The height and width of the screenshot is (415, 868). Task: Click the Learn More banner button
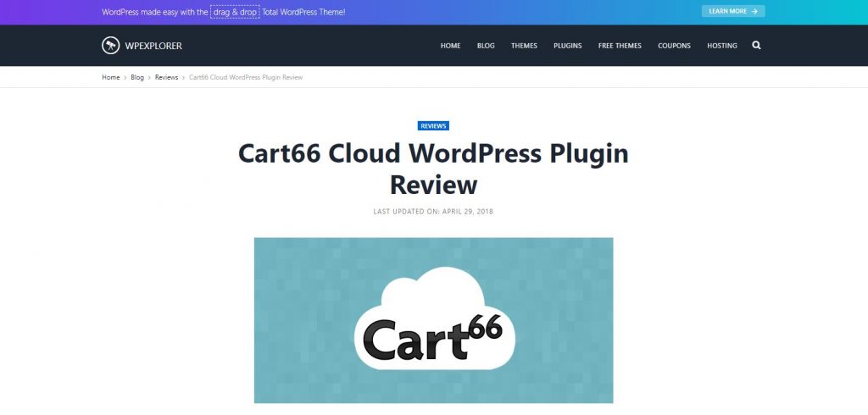733,11
